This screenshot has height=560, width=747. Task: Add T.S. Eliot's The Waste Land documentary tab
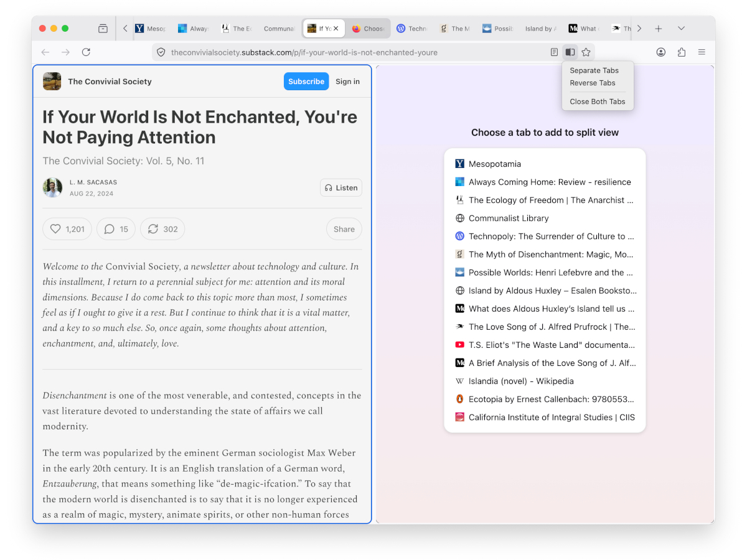545,344
